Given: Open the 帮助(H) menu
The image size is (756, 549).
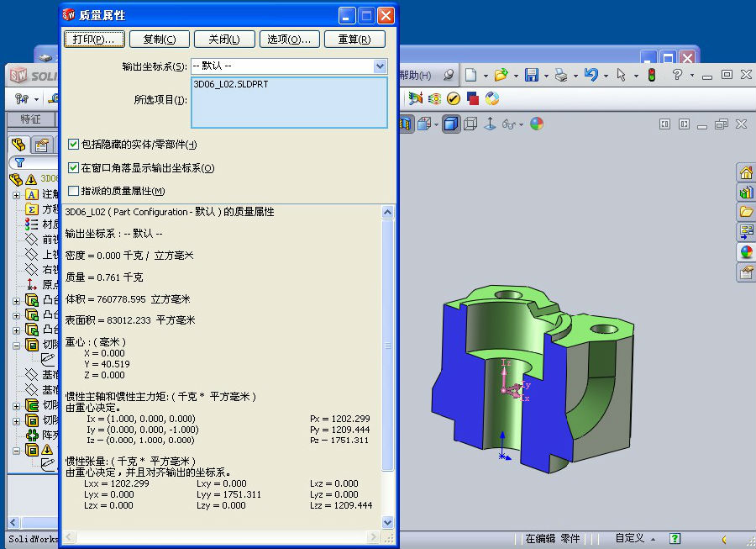Looking at the screenshot, I should pyautogui.click(x=415, y=75).
